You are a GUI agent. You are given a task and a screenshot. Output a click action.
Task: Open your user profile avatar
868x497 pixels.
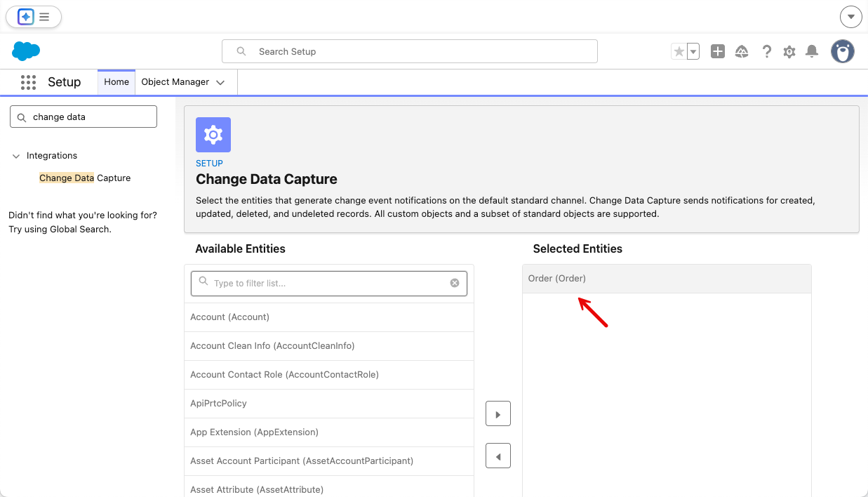pos(841,51)
